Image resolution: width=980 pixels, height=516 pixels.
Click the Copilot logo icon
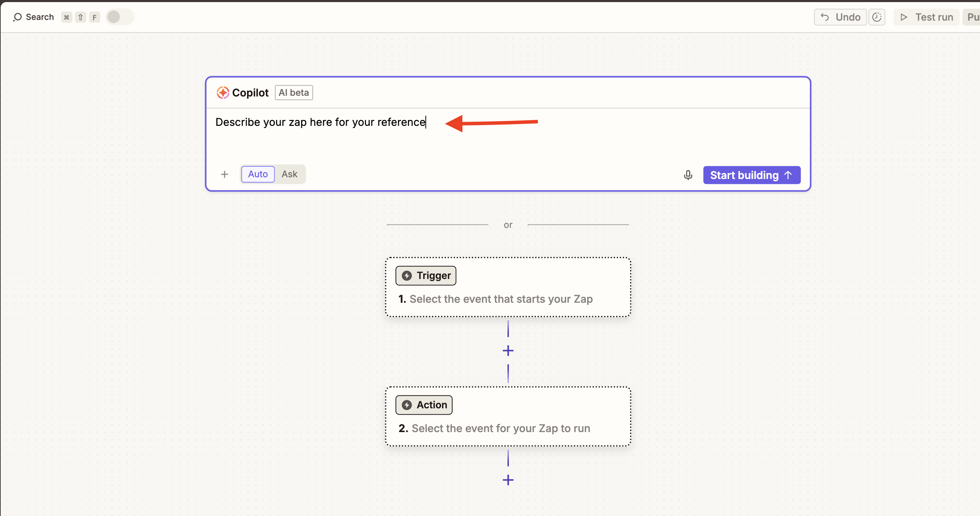[223, 93]
